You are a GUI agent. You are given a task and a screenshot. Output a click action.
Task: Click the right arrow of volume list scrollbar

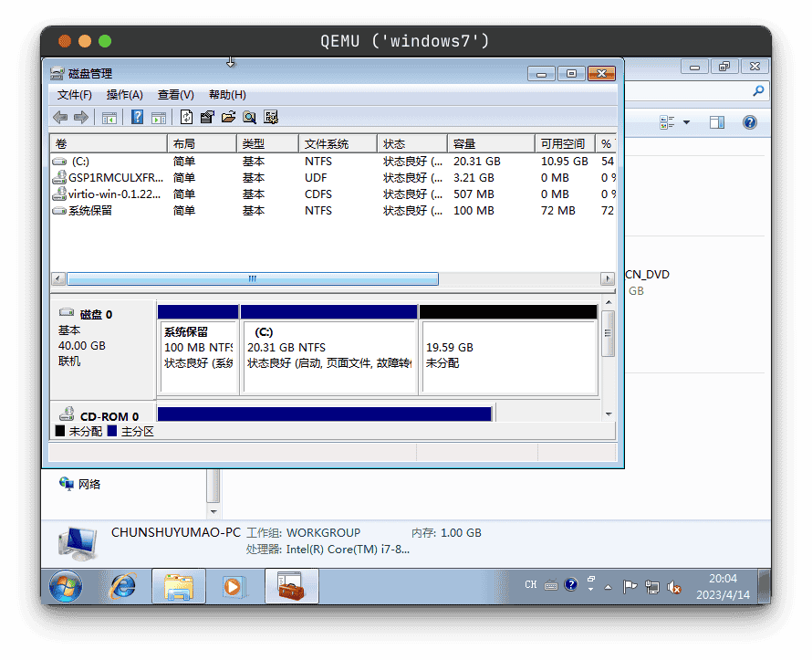(608, 279)
